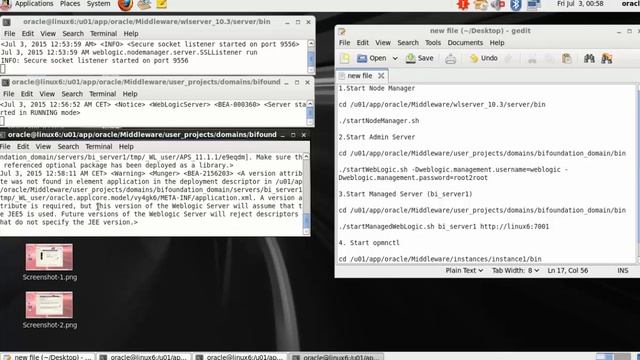Click the volume tray icon
The width and height of the screenshot is (640, 360).
[498, 4]
